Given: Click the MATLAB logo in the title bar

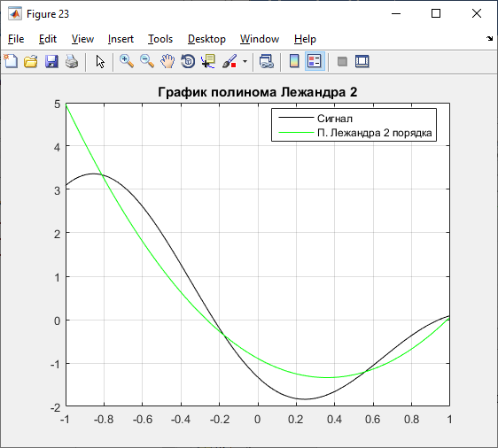Looking at the screenshot, I should [15, 13].
